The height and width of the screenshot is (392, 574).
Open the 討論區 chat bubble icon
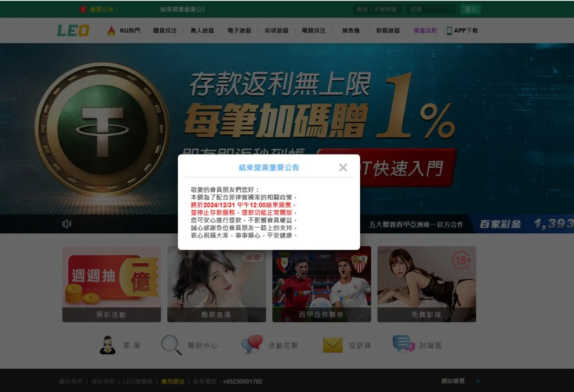pos(404,344)
